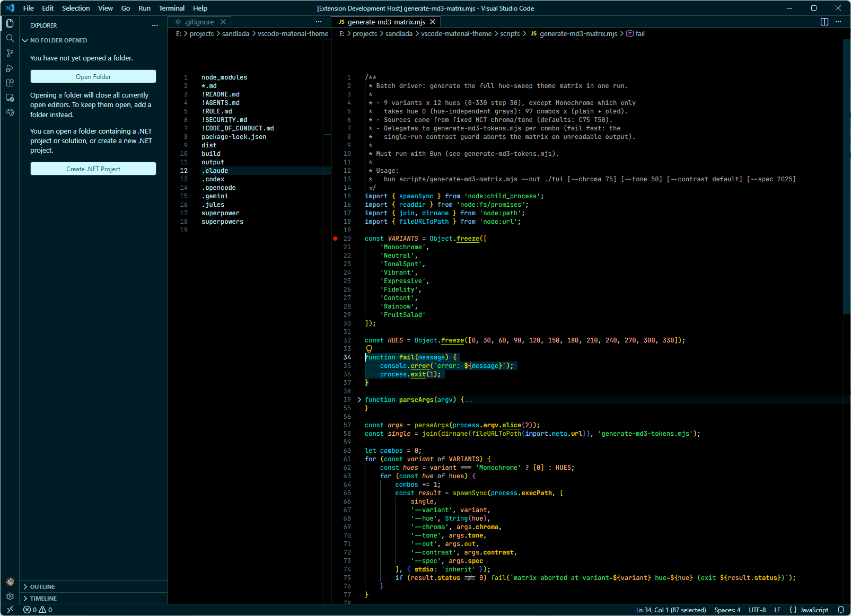Show the lightbulb code actions near line 33
The width and height of the screenshot is (851, 616).
coord(369,349)
